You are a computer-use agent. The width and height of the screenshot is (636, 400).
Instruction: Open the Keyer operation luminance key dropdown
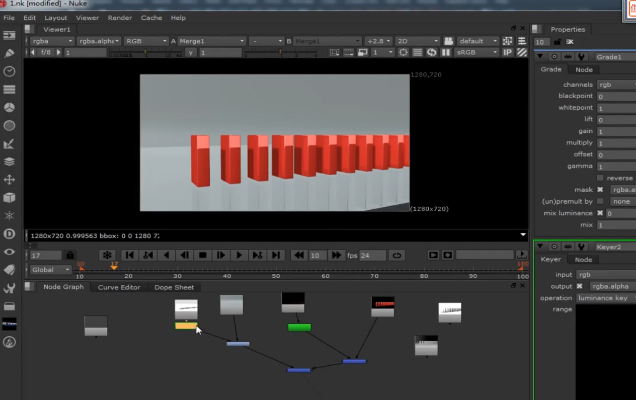(x=605, y=297)
